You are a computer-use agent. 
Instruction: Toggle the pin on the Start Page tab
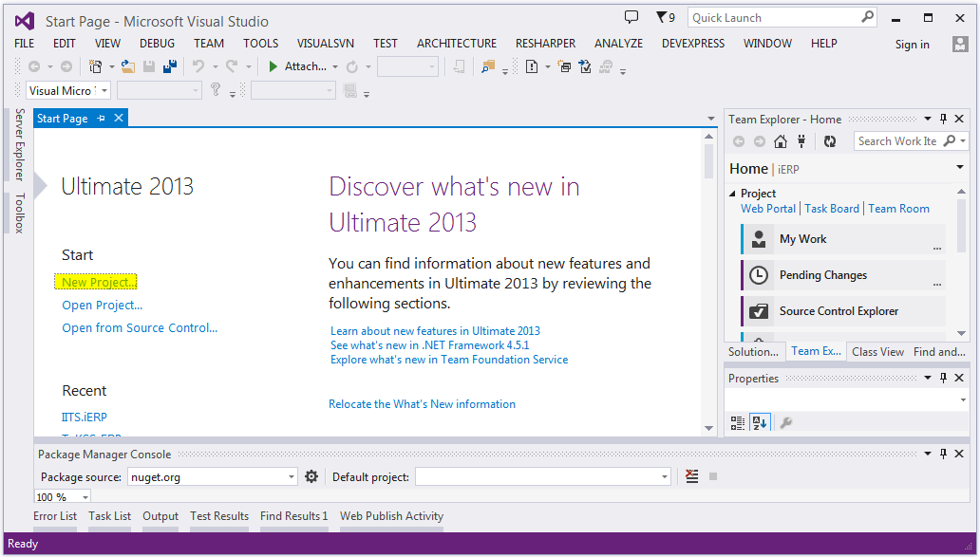(102, 118)
